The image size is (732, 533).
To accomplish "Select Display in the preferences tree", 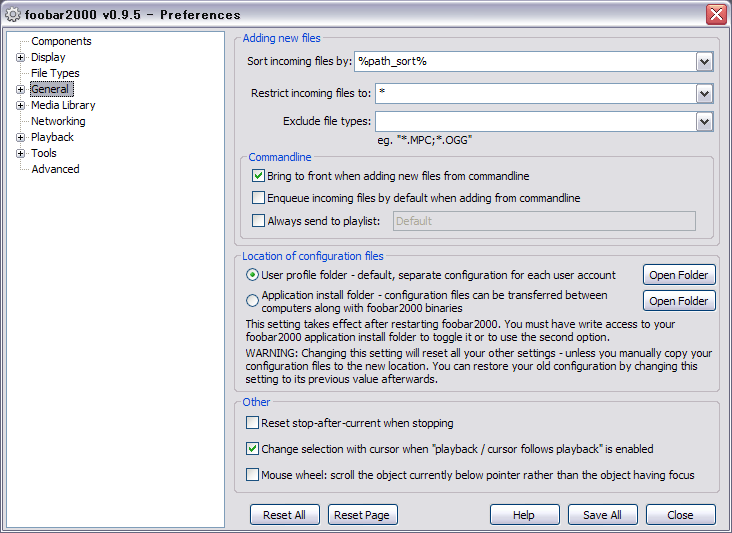I will tap(48, 57).
